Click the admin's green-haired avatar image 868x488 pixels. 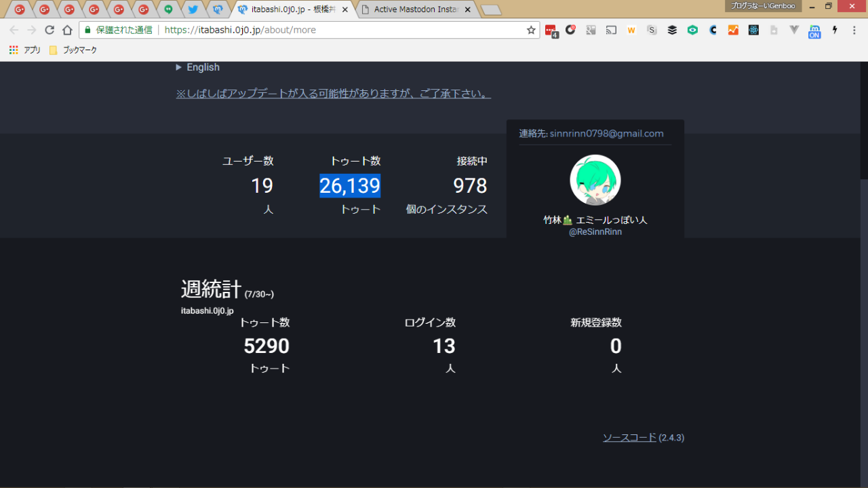595,180
